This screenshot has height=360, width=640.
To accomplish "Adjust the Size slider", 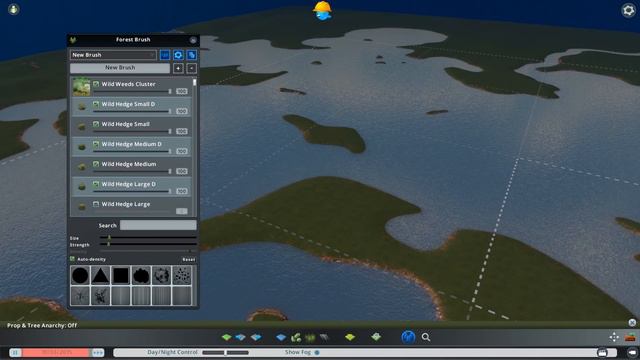I will (x=148, y=238).
